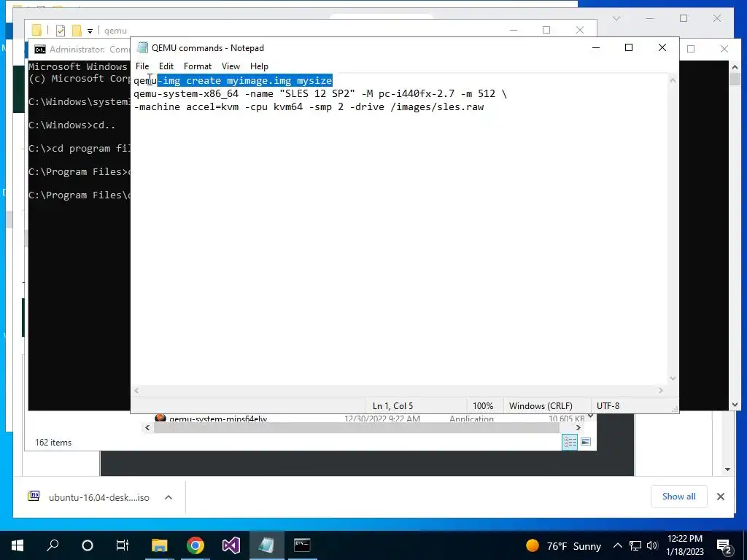This screenshot has width=747, height=560.
Task: Open Task View on taskbar
Action: (123, 545)
